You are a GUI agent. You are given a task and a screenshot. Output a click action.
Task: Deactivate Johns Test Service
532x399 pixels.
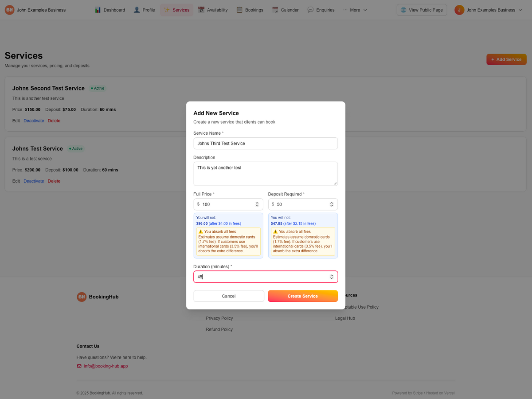pos(34,181)
